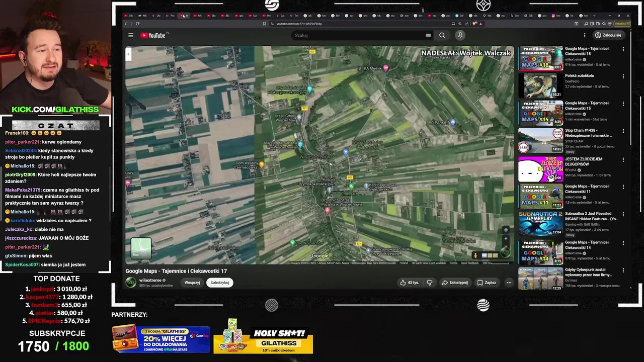Open Google Maps #15 video thumbnail
The width and height of the screenshot is (644, 362).
click(541, 113)
